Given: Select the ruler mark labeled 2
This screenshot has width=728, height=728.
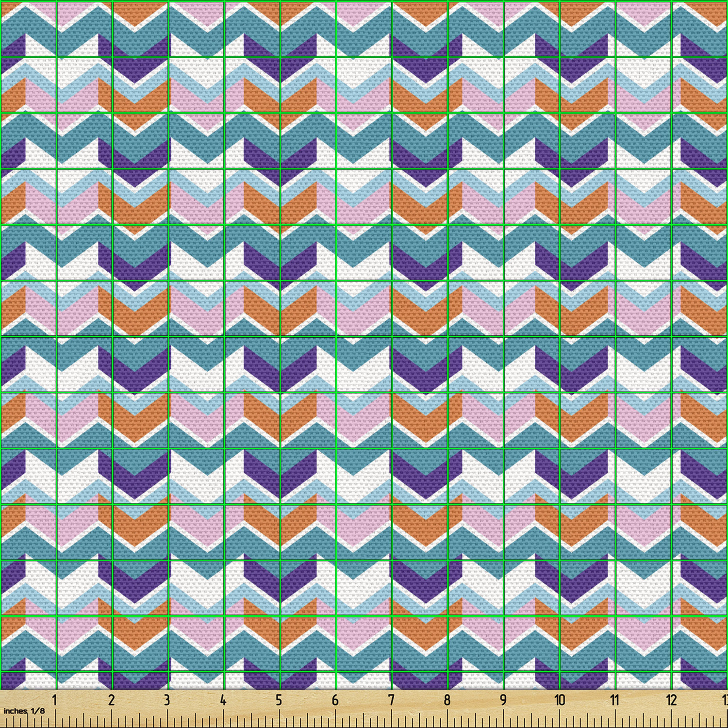Looking at the screenshot, I should 111,700.
